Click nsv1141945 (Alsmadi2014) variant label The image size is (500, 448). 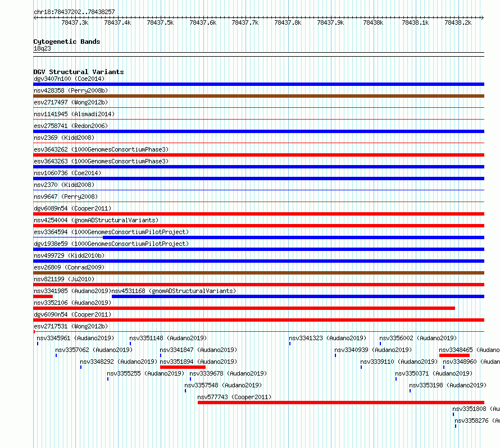click(x=74, y=114)
